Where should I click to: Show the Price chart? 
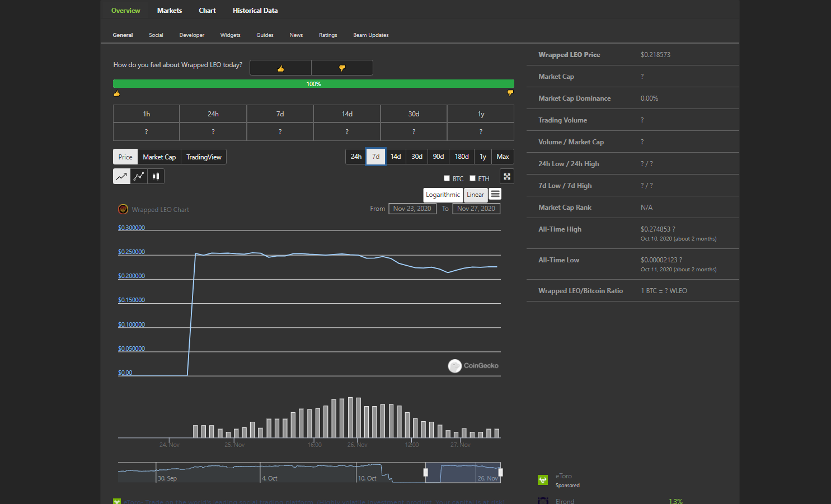point(125,157)
